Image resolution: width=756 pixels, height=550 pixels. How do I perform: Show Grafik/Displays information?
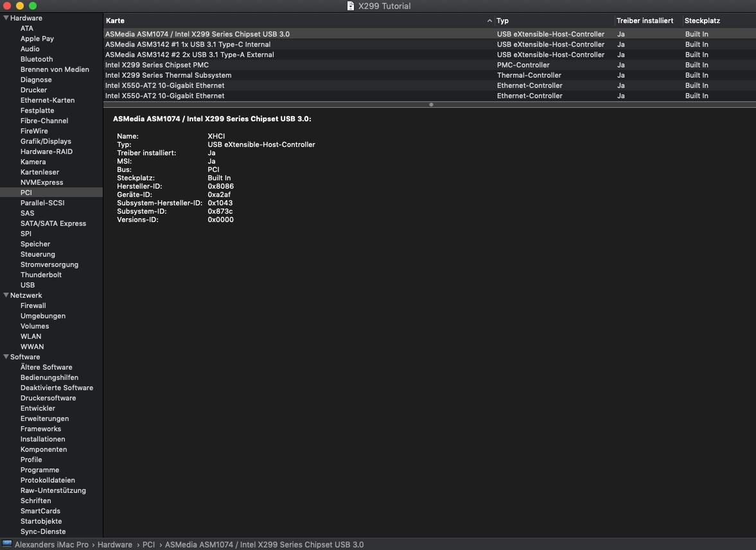(x=46, y=141)
